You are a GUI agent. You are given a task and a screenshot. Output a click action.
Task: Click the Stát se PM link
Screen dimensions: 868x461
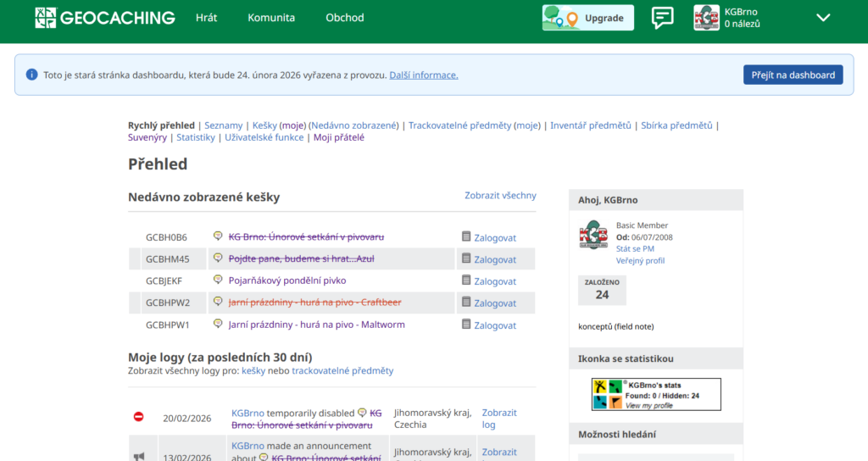point(635,249)
